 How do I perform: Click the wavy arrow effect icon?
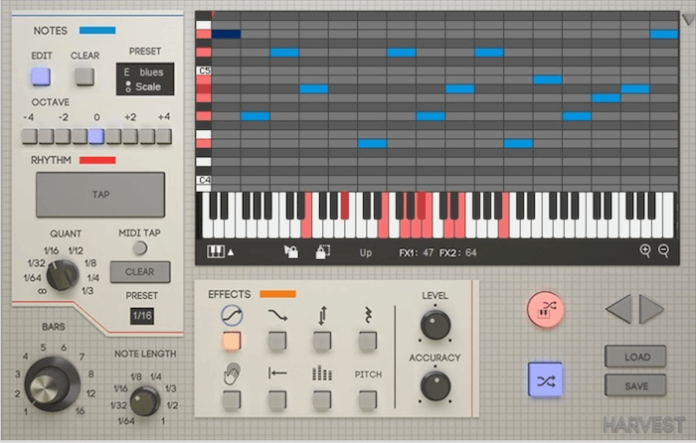[278, 315]
